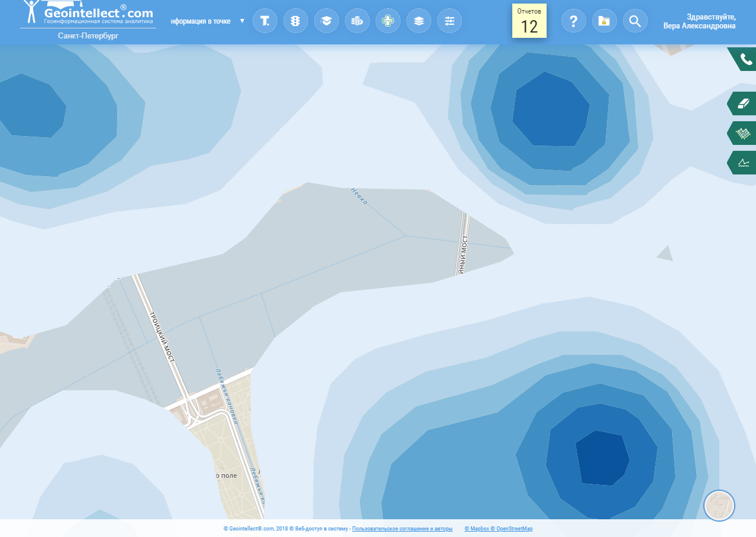The image size is (756, 537).
Task: Open the 'Пользовательское соглашение и авторы' link
Action: [x=402, y=529]
